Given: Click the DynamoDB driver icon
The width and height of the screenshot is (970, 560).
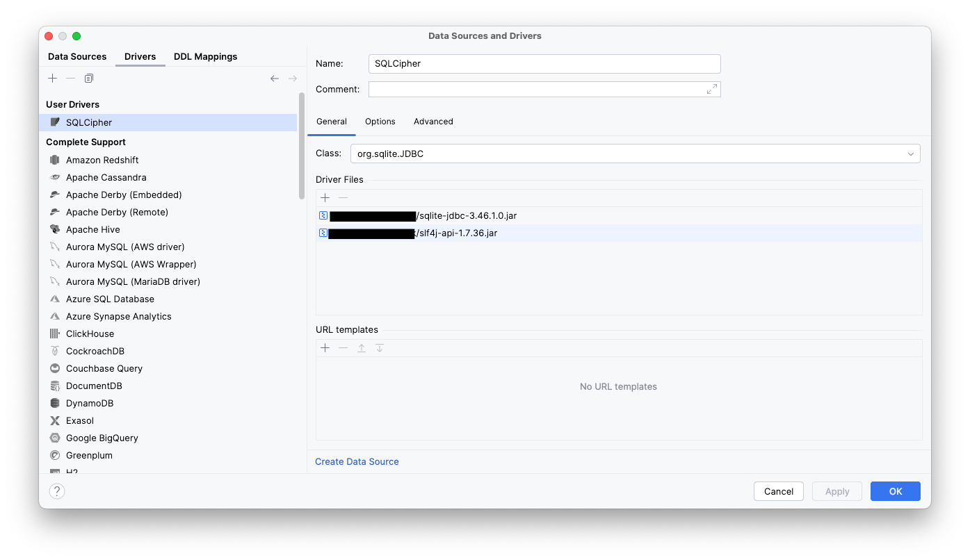Looking at the screenshot, I should pos(55,403).
